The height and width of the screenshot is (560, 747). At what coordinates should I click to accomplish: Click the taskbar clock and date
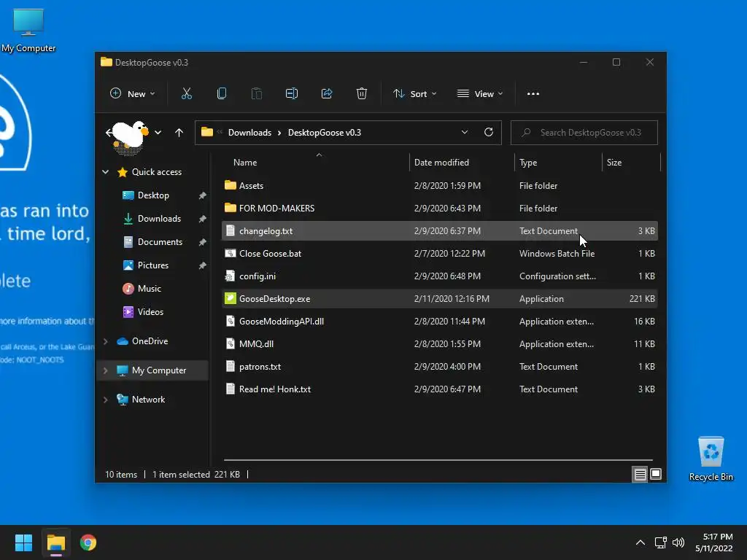pos(713,542)
